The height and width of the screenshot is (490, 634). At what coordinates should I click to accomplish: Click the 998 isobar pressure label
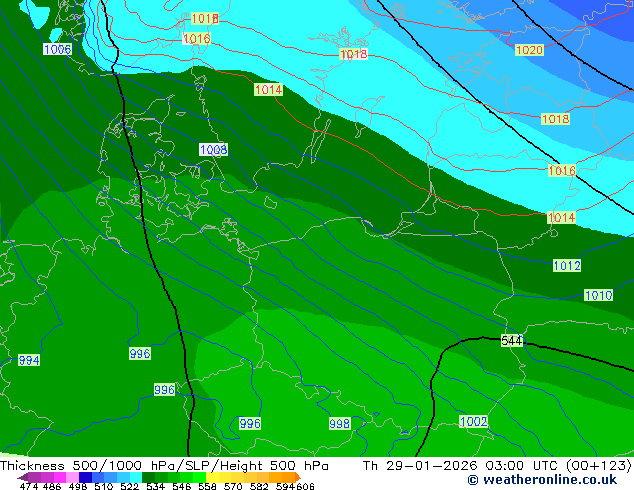(x=339, y=423)
